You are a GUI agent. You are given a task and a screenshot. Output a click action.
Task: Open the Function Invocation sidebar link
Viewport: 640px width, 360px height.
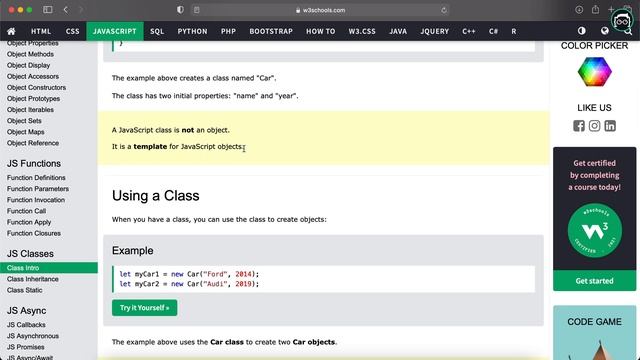click(x=36, y=200)
